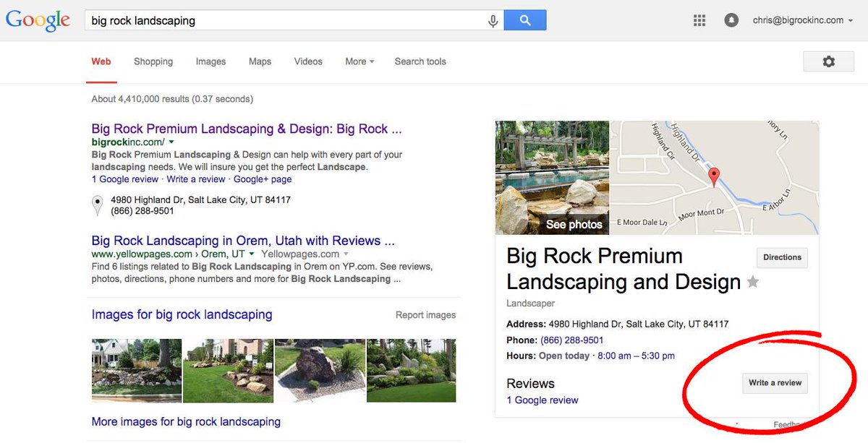Click Report images
This screenshot has height=443, width=868.
(425, 315)
